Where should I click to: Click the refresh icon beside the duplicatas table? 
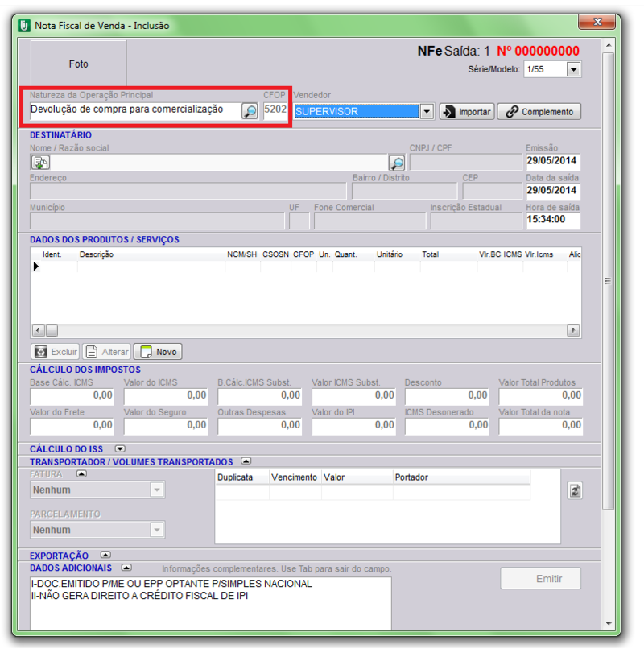pos(574,490)
